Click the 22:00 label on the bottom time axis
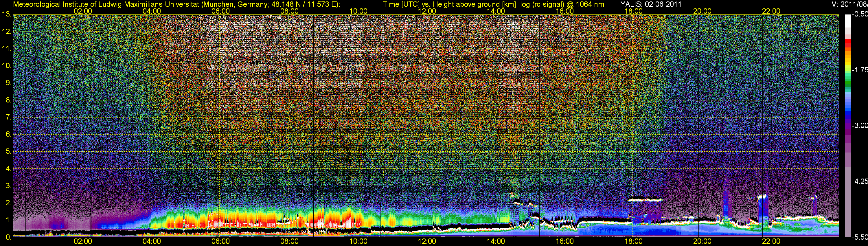 pyautogui.click(x=771, y=242)
